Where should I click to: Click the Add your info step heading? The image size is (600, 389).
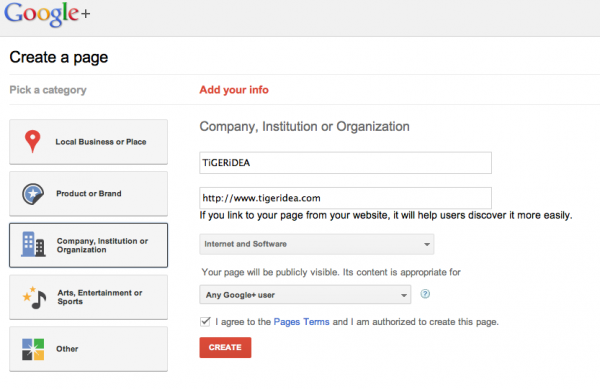click(234, 90)
